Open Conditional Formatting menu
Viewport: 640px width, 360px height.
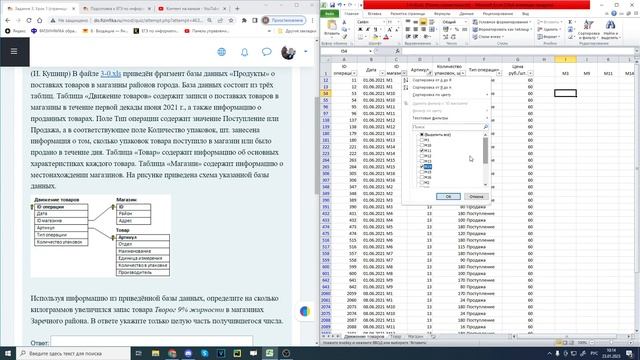(502, 22)
